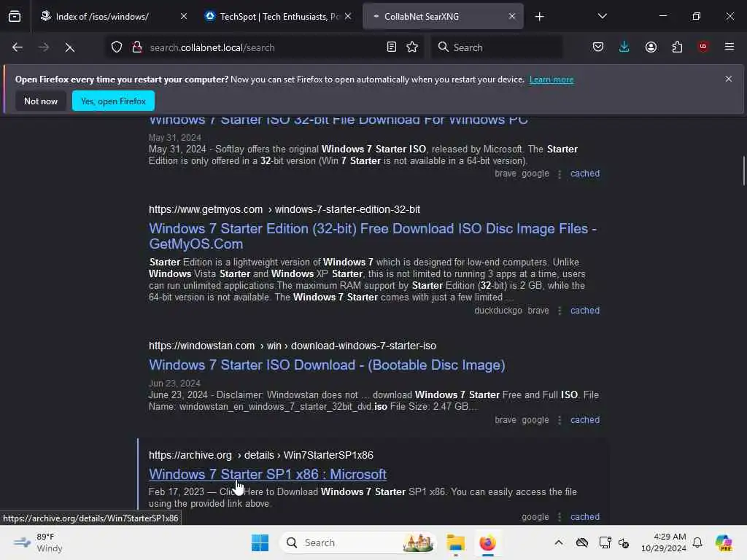Viewport: 747px width, 560px height.
Task: Open the Windows Start menu
Action: pos(260,542)
